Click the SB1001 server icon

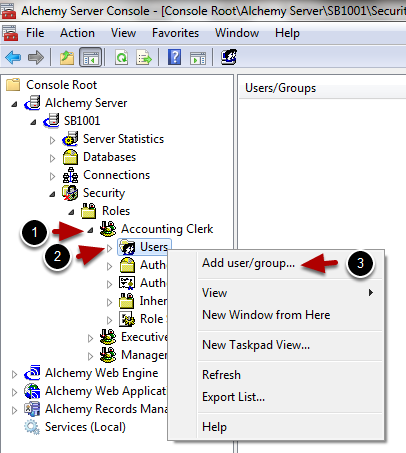point(52,121)
